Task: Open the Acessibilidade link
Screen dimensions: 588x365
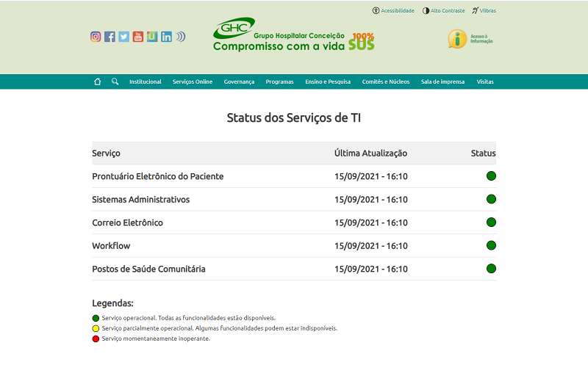Action: click(393, 11)
